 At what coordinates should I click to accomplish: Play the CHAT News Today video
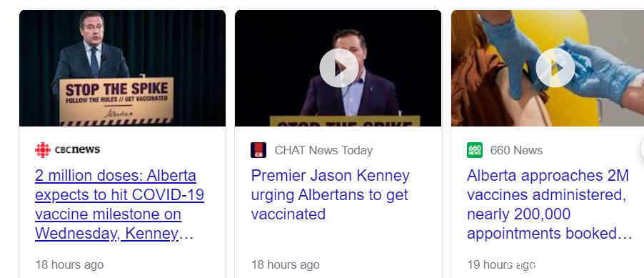tap(339, 68)
